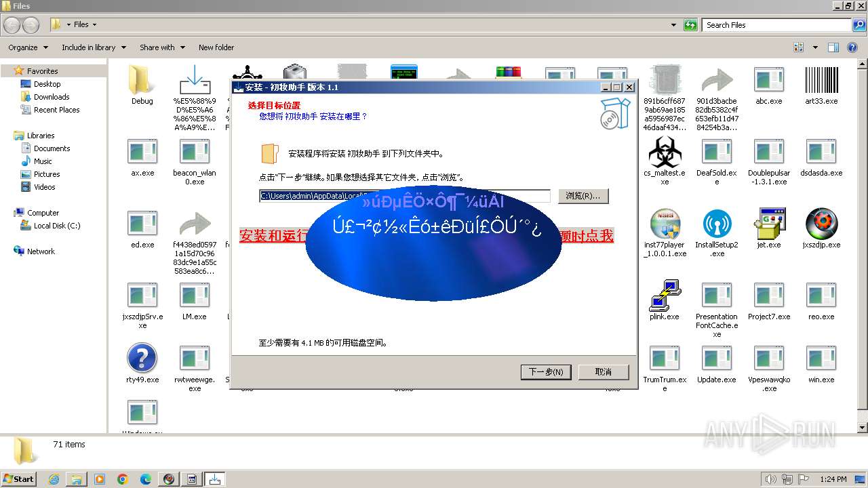Select shortcut file starting with f4438ed0597

[x=195, y=224]
